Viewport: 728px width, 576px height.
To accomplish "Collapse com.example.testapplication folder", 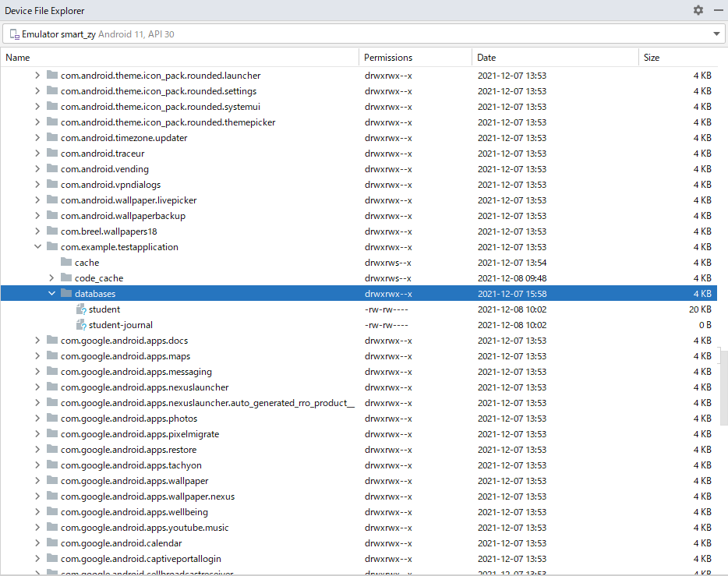I will tap(37, 247).
